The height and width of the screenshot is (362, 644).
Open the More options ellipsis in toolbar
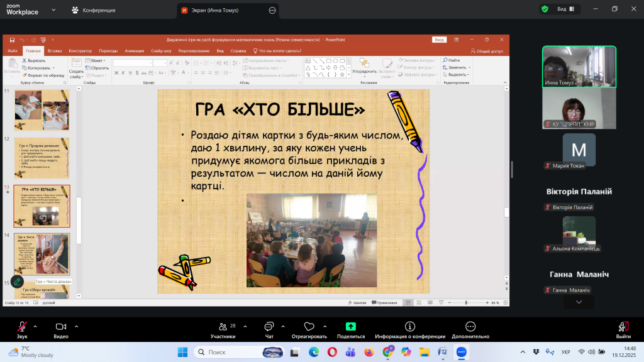point(470,327)
